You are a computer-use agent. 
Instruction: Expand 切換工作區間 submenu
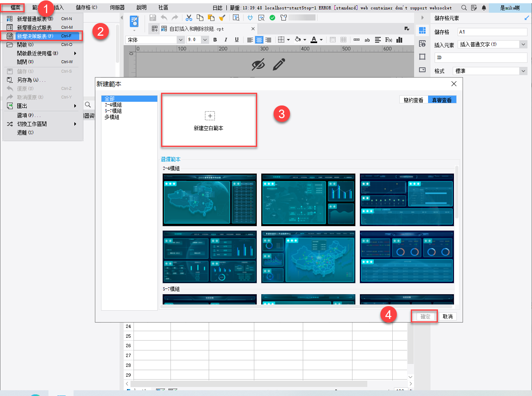pyautogui.click(x=43, y=124)
